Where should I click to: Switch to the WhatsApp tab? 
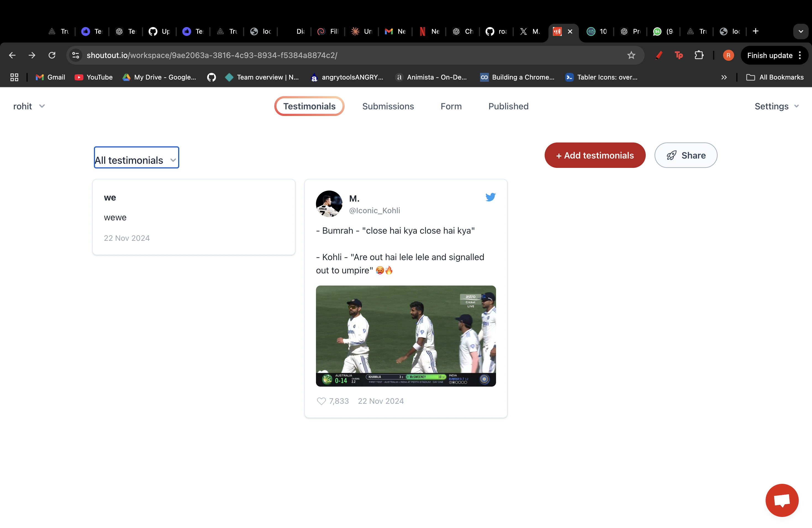(x=663, y=31)
